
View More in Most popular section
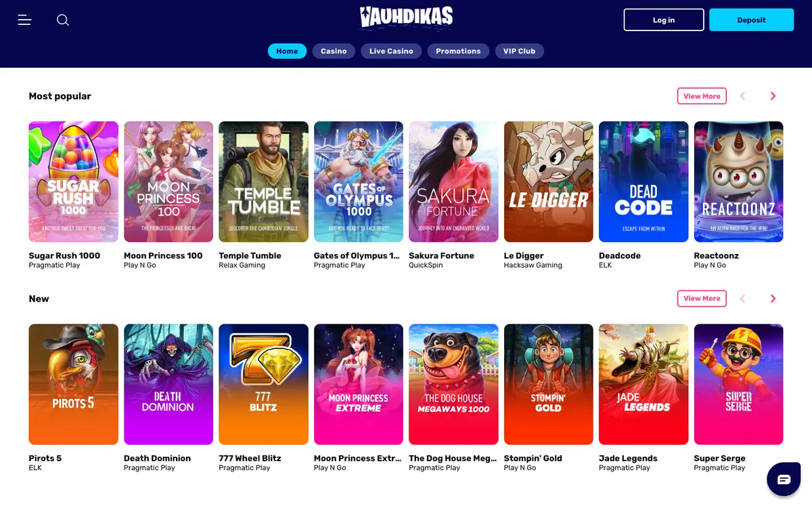pyautogui.click(x=702, y=96)
